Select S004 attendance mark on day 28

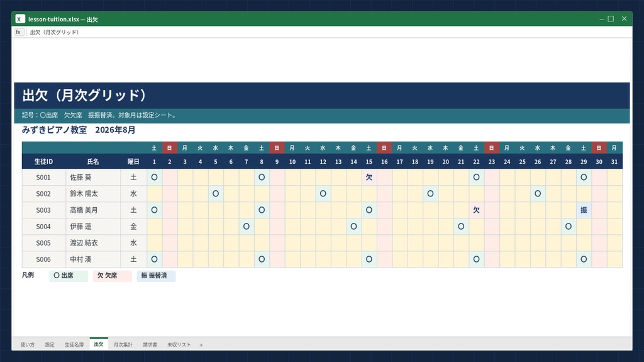point(569,227)
